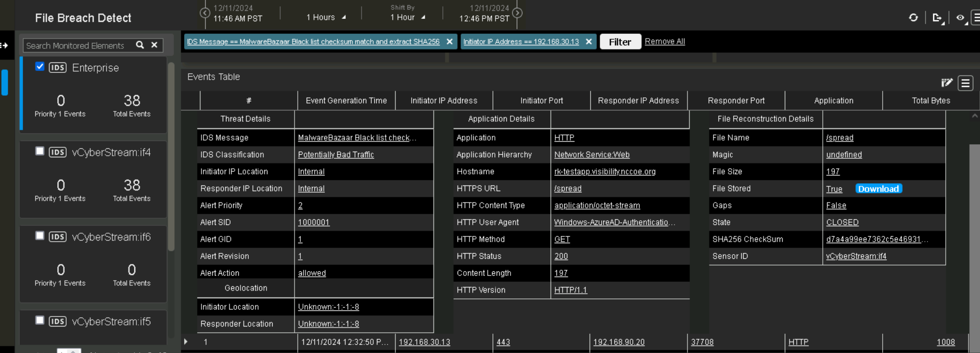The image size is (980, 353).
Task: Sort by Total Bytes column header
Action: tap(931, 100)
